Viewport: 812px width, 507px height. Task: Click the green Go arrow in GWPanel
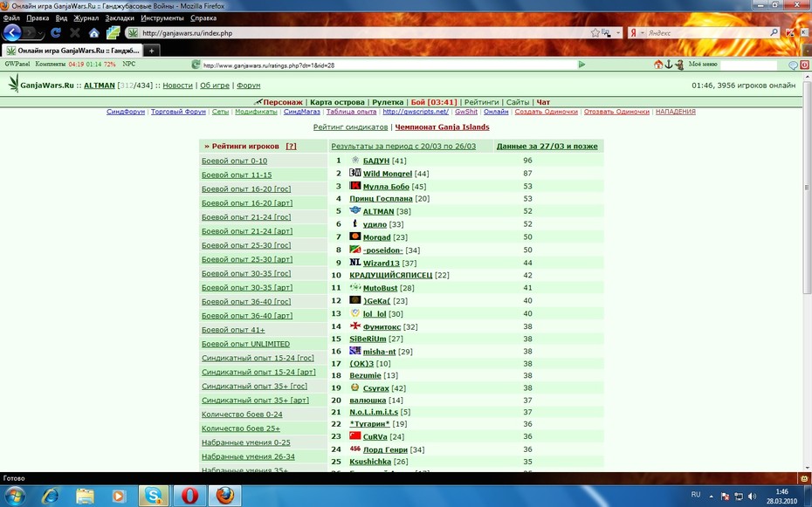pyautogui.click(x=582, y=65)
